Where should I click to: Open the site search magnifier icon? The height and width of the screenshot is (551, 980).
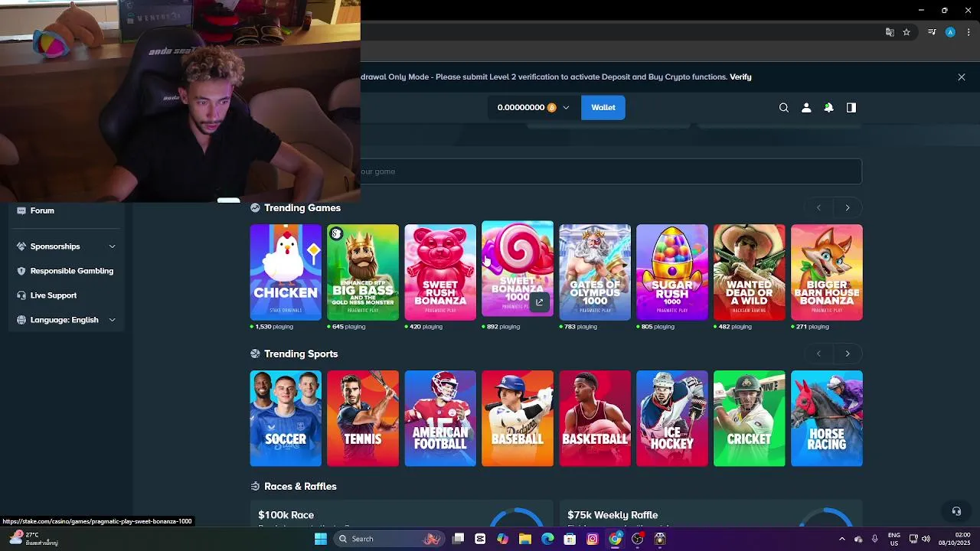(x=783, y=108)
